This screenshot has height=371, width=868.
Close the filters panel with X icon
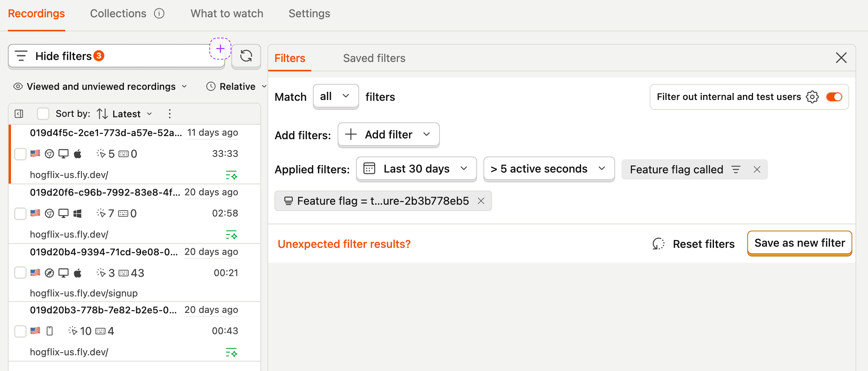point(841,58)
